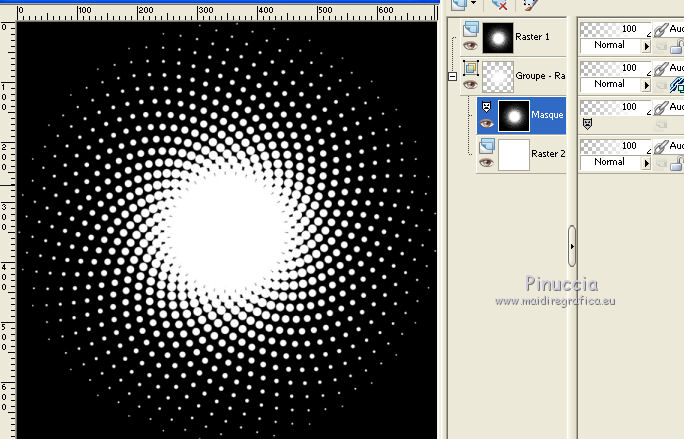The height and width of the screenshot is (439, 684).
Task: Click the raster layer type icon of Raster 2
Action: 486,146
